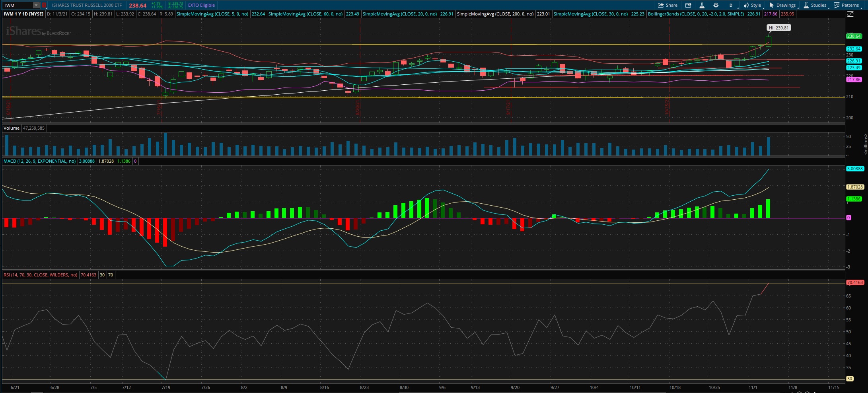
Task: Click the +4.19 +1.79% change value
Action: 157,5
